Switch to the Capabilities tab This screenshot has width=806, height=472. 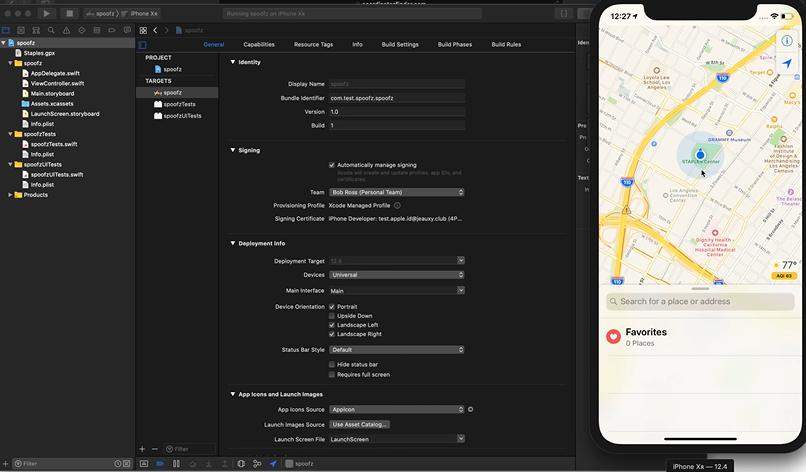tap(259, 45)
